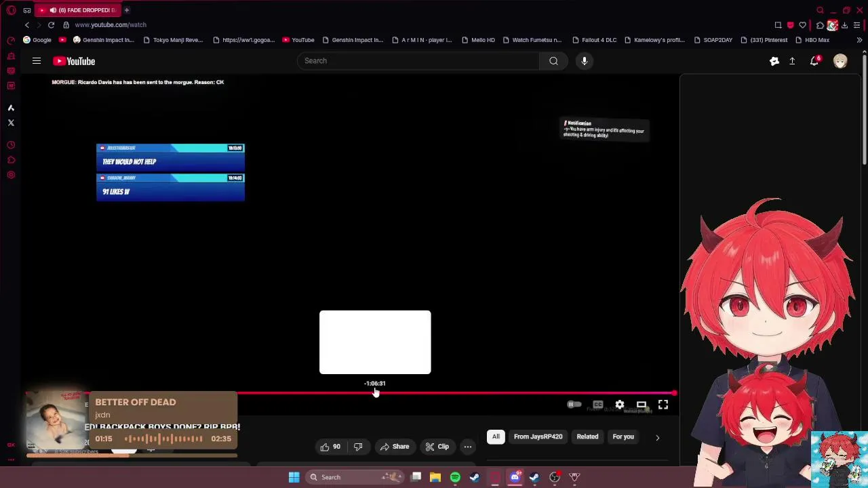The height and width of the screenshot is (488, 868).
Task: Open the browser downloads icon
Action: click(x=844, y=25)
